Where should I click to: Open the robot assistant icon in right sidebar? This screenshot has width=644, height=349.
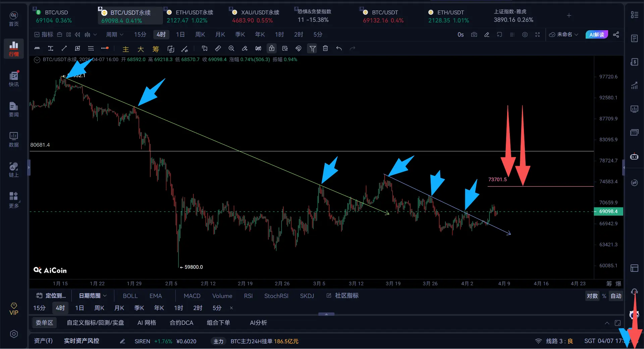pos(634,156)
